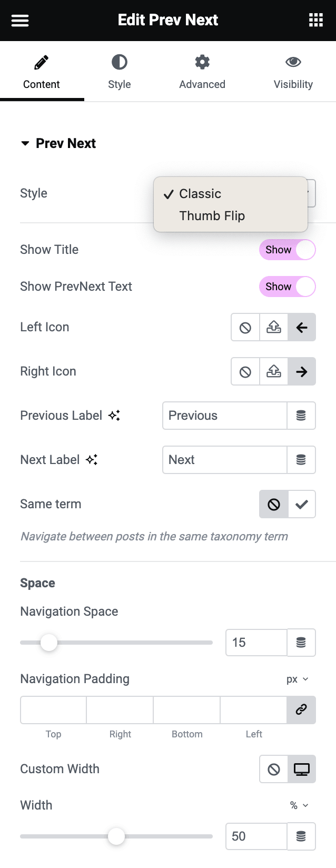Toggle the Show Title switch
Image resolution: width=336 pixels, height=868 pixels.
[x=287, y=250]
